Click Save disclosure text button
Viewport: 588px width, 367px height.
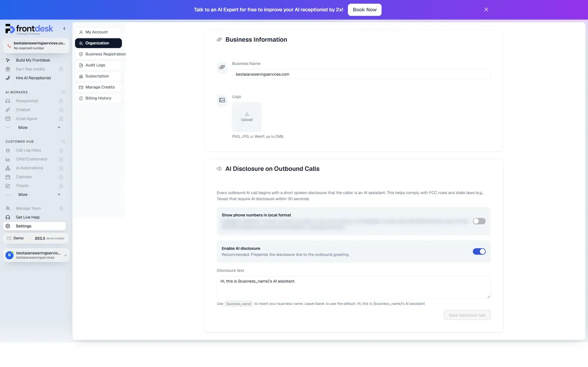coord(467,315)
